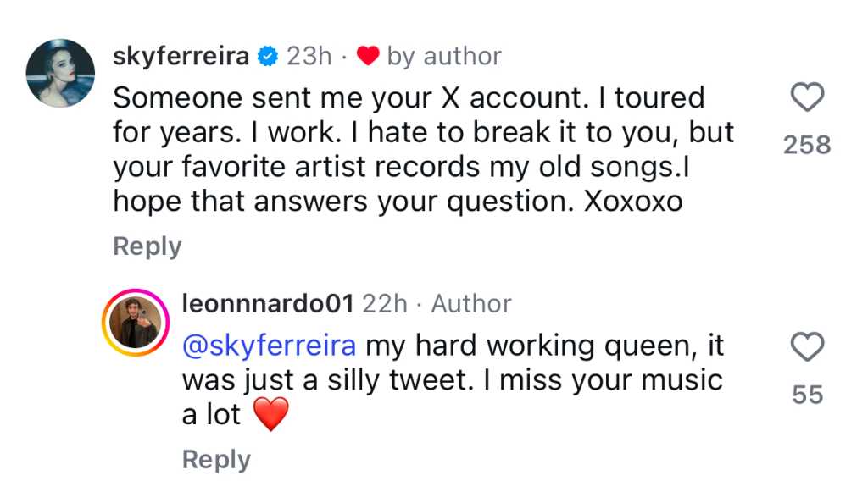
Task: Click the leonnnardo01 username
Action: (268, 304)
